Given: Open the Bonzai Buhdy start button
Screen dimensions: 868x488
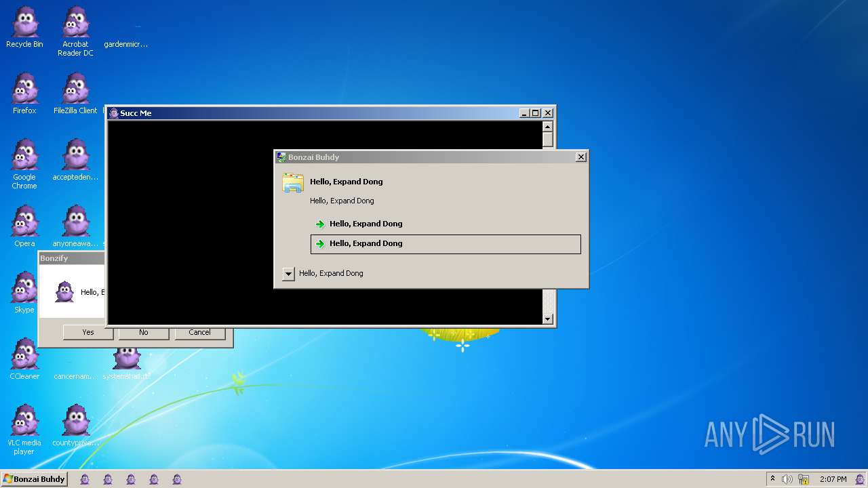Looking at the screenshot, I should [34, 479].
